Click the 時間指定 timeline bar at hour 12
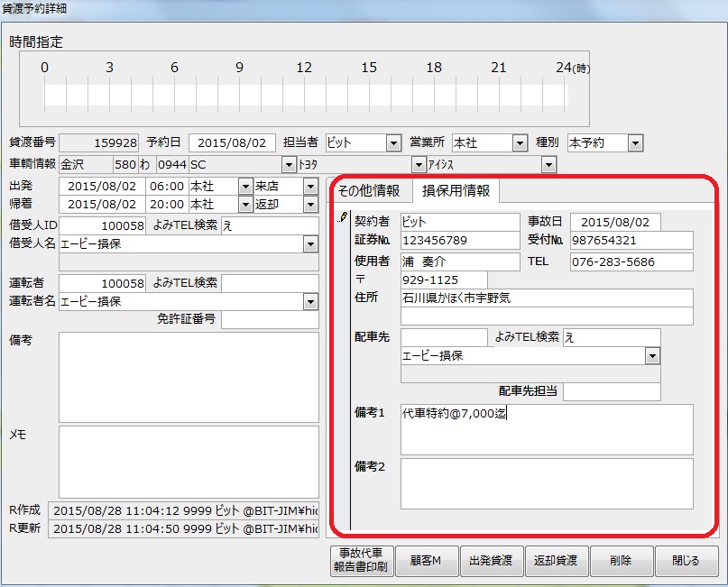Viewport: 728px width, 587px height. click(x=305, y=96)
